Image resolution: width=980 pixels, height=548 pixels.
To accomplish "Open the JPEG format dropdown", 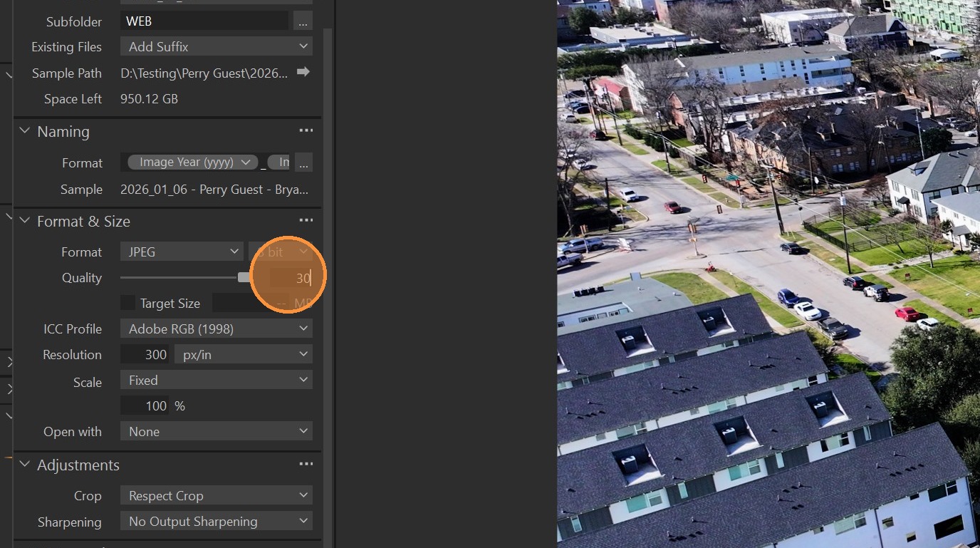I will click(182, 252).
